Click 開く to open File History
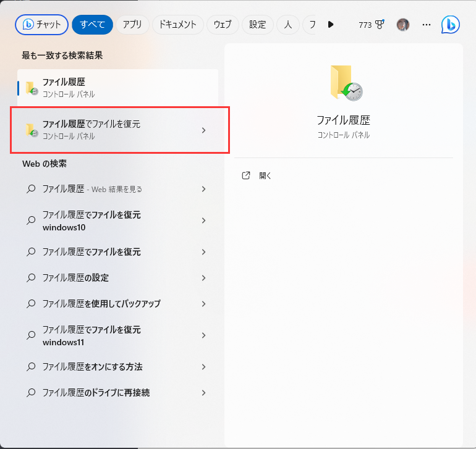 click(x=265, y=175)
